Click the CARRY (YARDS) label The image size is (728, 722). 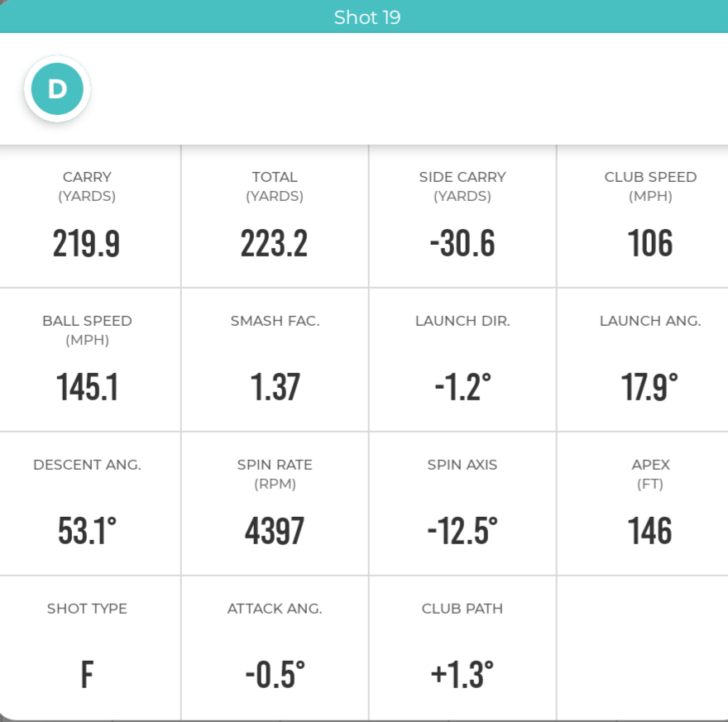87,187
